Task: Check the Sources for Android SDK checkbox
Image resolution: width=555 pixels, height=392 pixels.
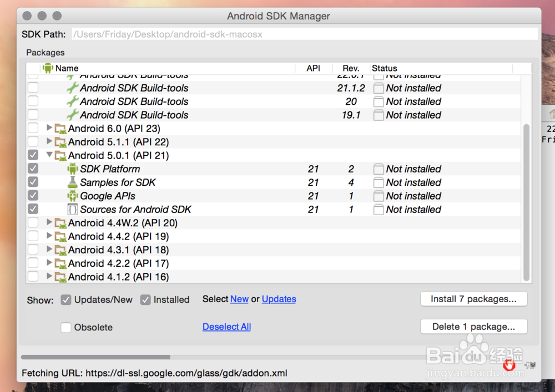Action: [x=33, y=208]
